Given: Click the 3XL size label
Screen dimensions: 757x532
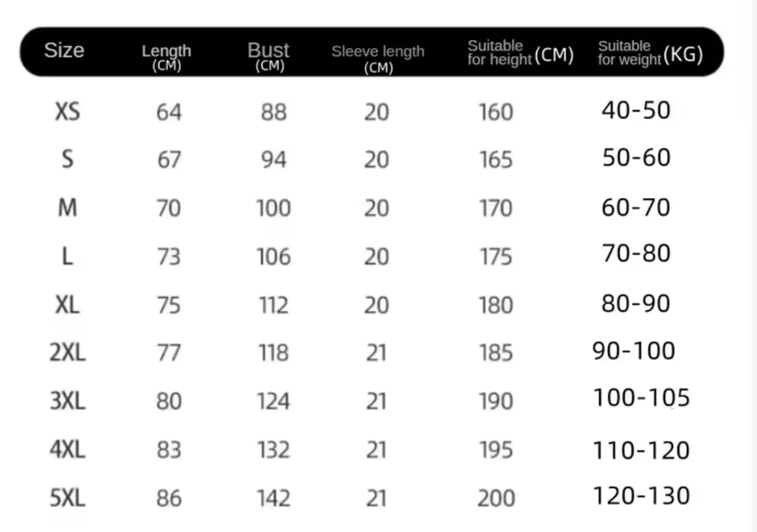Looking at the screenshot, I should [x=68, y=401].
